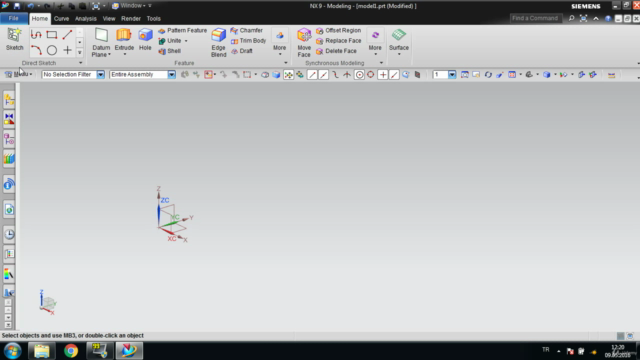Click the Find a Command search box
The height and width of the screenshot is (360, 640).
pos(536,18)
